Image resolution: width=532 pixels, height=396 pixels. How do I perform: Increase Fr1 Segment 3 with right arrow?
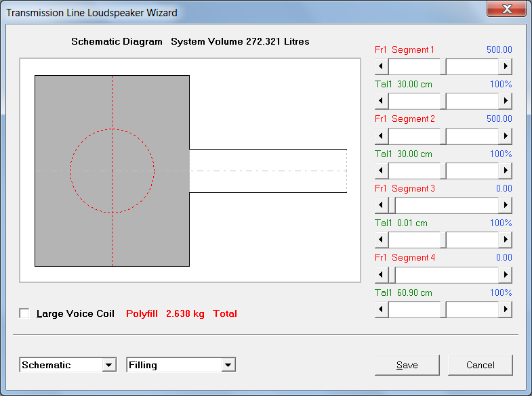tap(505, 205)
